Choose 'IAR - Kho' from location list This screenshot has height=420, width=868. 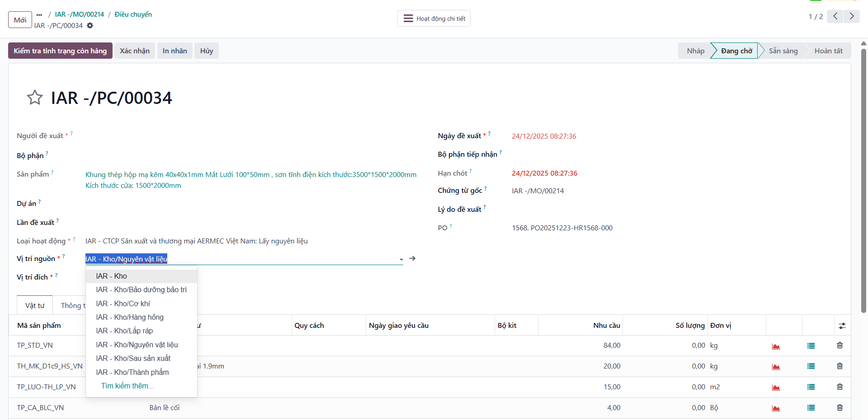(142, 276)
